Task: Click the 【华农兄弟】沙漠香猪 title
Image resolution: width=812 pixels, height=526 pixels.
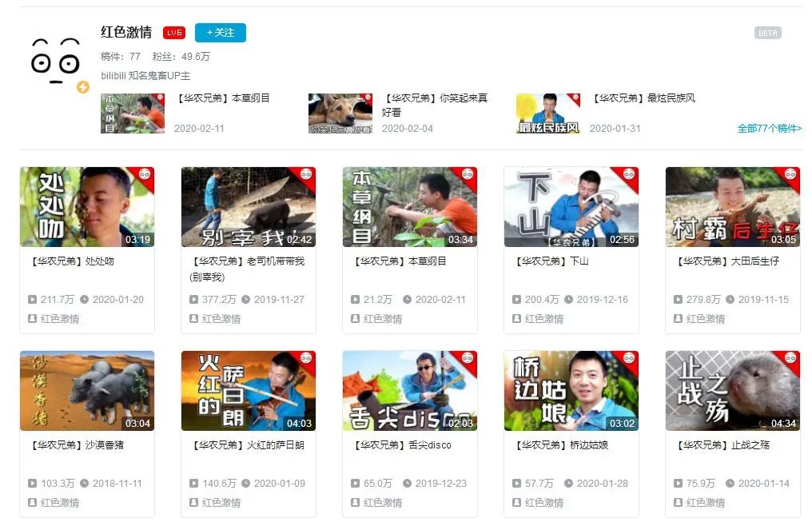Action: tap(76, 445)
